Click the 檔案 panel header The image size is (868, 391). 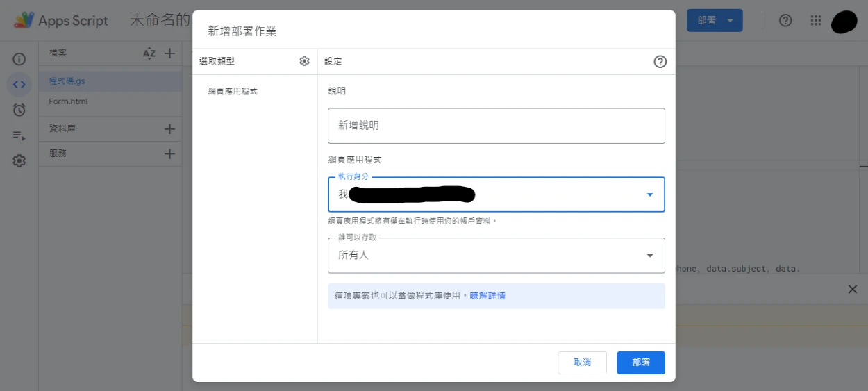pos(58,53)
